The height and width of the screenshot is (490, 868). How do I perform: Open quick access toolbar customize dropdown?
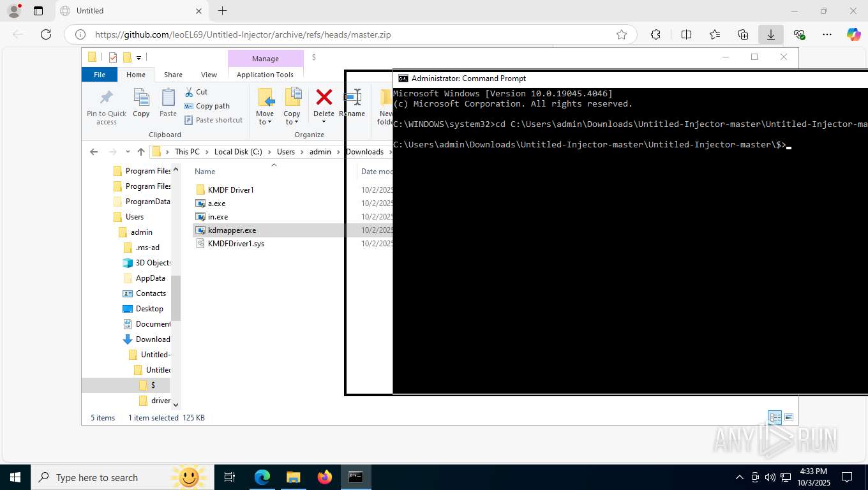pos(138,57)
